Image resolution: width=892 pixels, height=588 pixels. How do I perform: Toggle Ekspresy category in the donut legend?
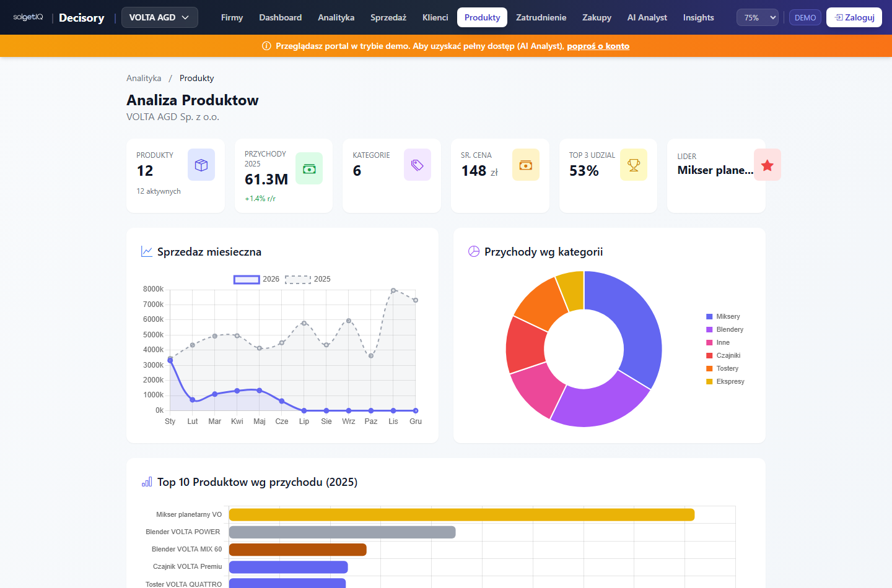[x=725, y=381]
